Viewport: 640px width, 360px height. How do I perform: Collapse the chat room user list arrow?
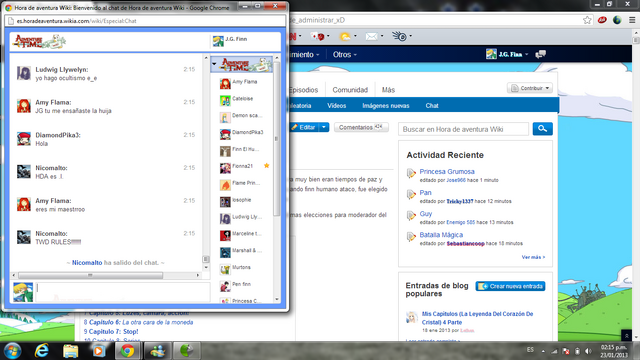pyautogui.click(x=214, y=64)
